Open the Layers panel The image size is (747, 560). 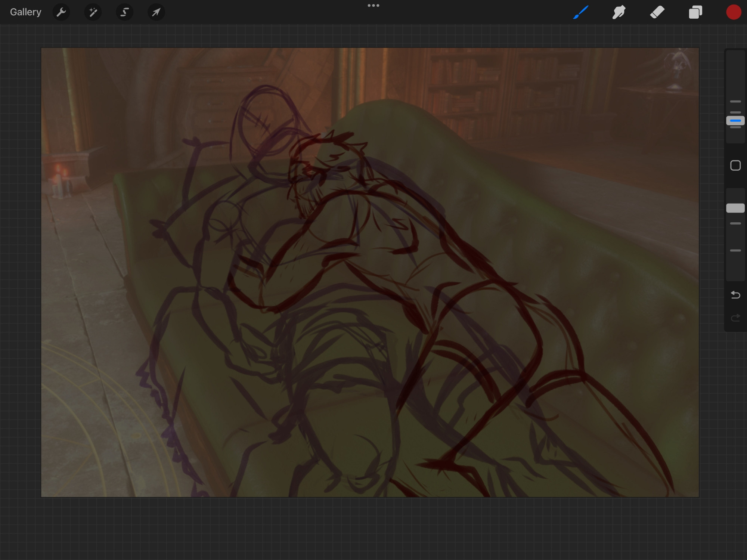(x=695, y=12)
